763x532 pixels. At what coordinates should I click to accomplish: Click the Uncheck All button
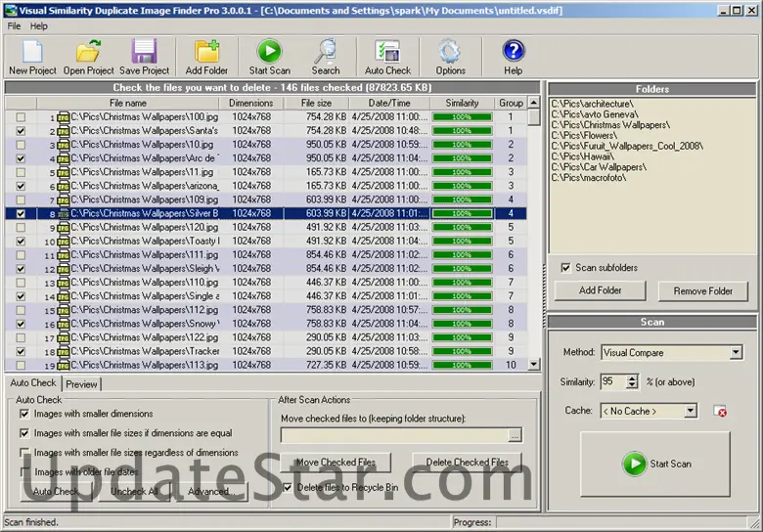click(134, 491)
